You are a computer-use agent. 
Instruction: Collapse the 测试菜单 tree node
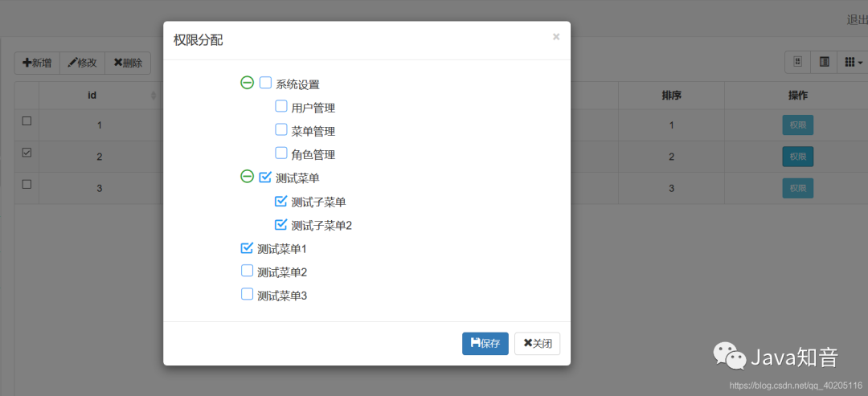[x=247, y=177]
